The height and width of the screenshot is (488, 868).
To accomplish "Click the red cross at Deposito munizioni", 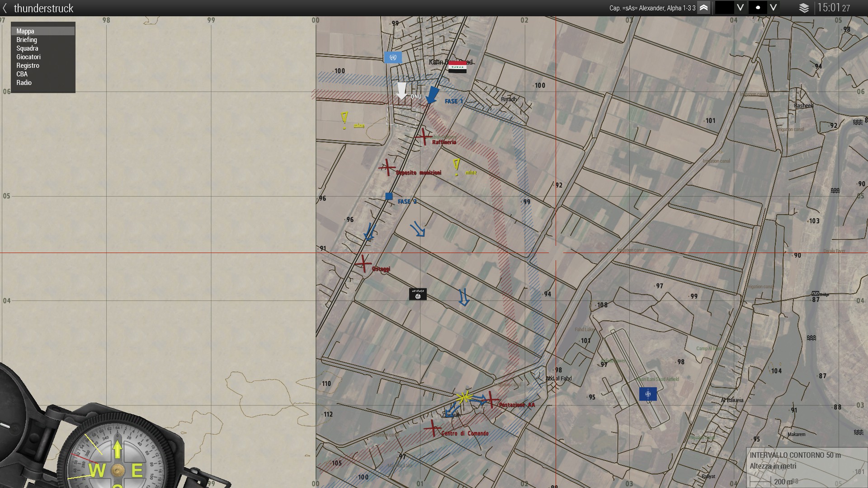I will (x=387, y=167).
